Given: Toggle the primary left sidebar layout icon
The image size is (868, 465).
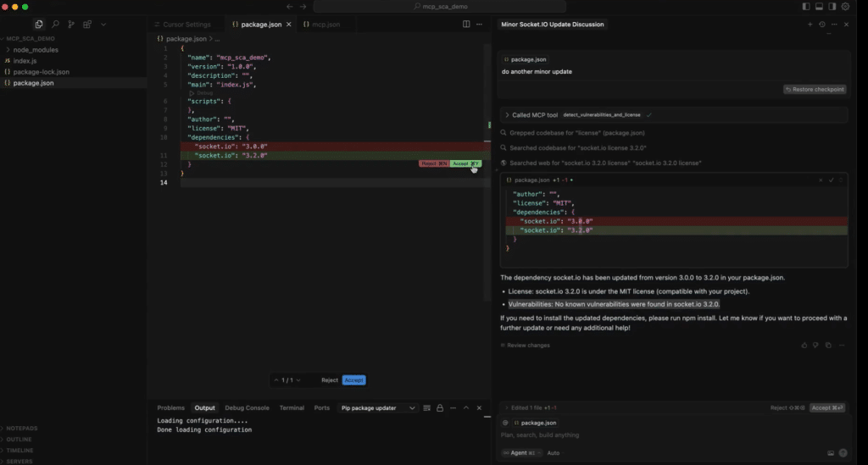Looking at the screenshot, I should click(806, 7).
